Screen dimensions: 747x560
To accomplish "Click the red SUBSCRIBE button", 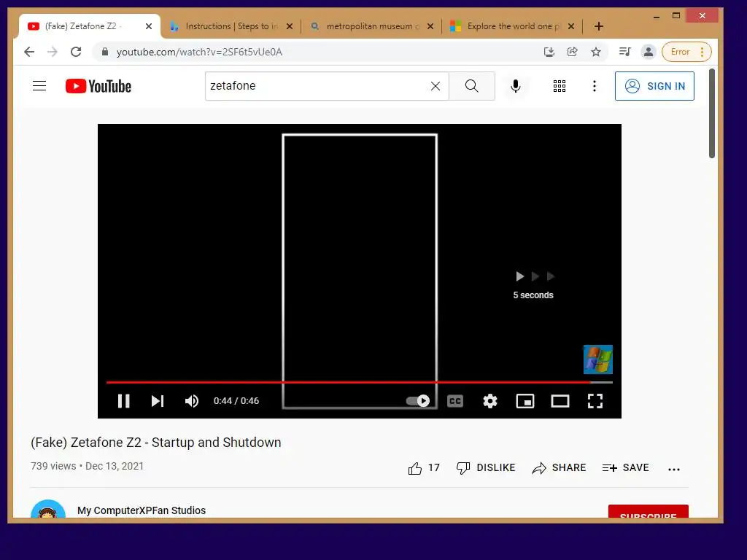I will (648, 512).
